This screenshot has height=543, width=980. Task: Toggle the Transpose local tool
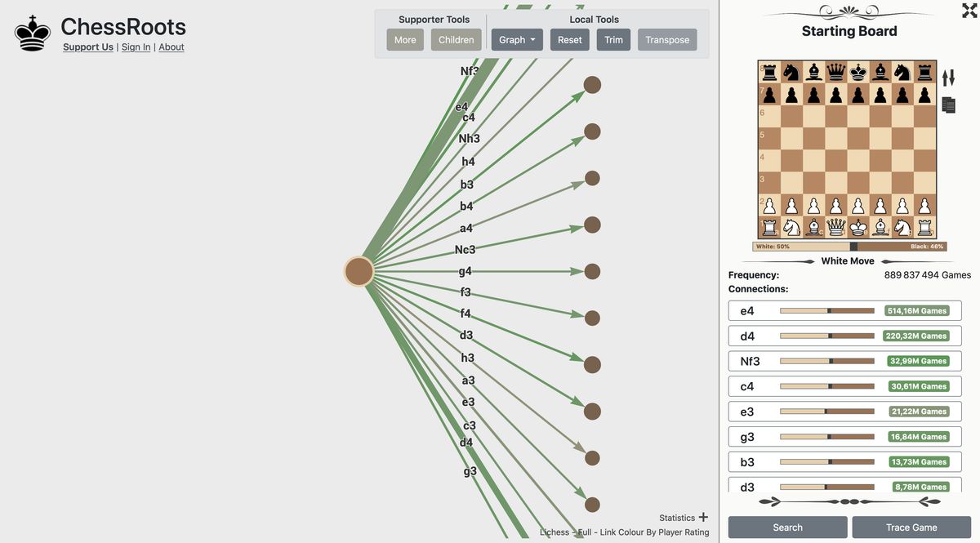click(x=666, y=38)
